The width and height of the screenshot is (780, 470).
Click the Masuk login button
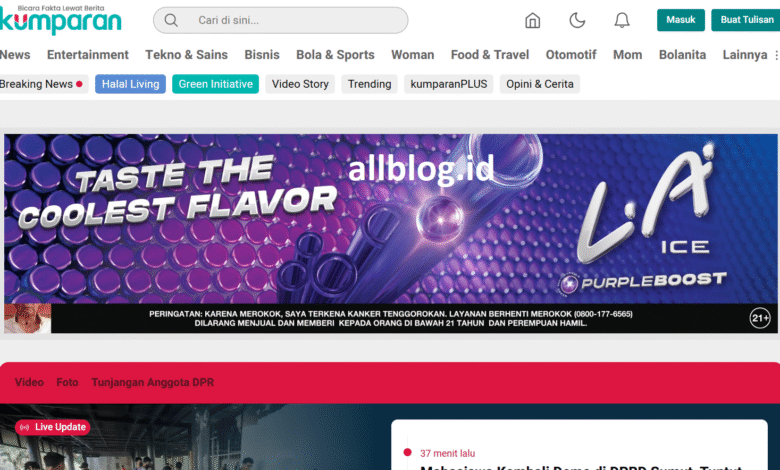pyautogui.click(x=681, y=20)
